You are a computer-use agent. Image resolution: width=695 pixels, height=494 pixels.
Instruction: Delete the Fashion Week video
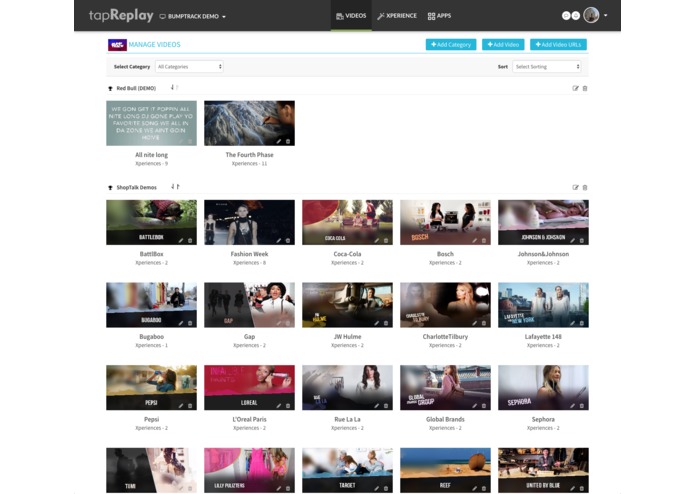point(288,241)
